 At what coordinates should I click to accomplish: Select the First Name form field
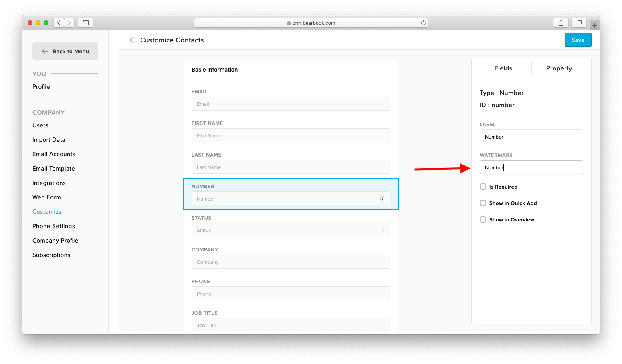291,135
